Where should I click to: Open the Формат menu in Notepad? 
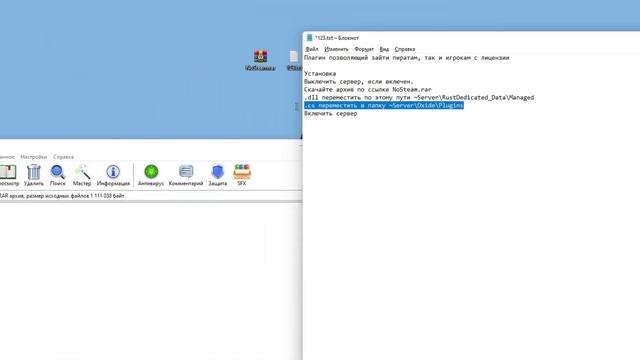tap(364, 49)
